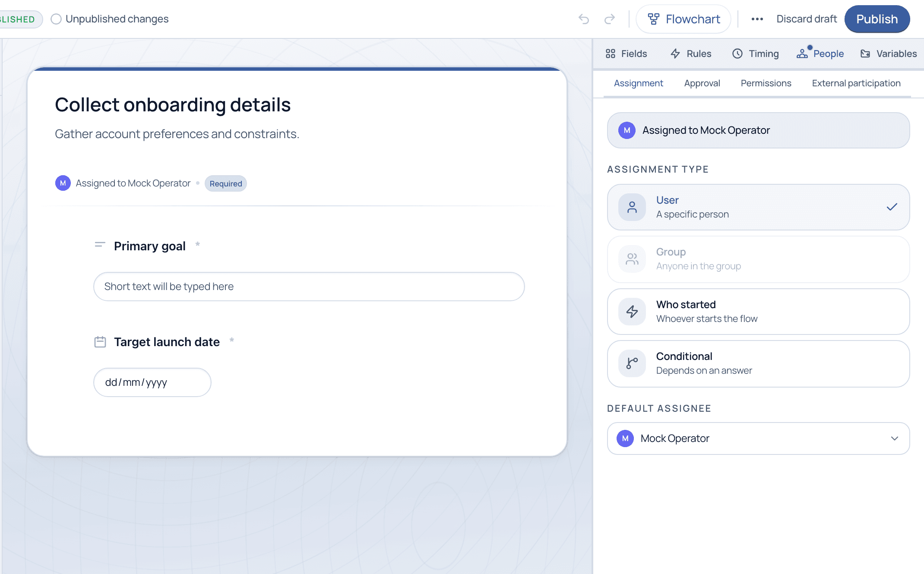The image size is (924, 574).
Task: Select the Who started assignment type
Action: [758, 312]
